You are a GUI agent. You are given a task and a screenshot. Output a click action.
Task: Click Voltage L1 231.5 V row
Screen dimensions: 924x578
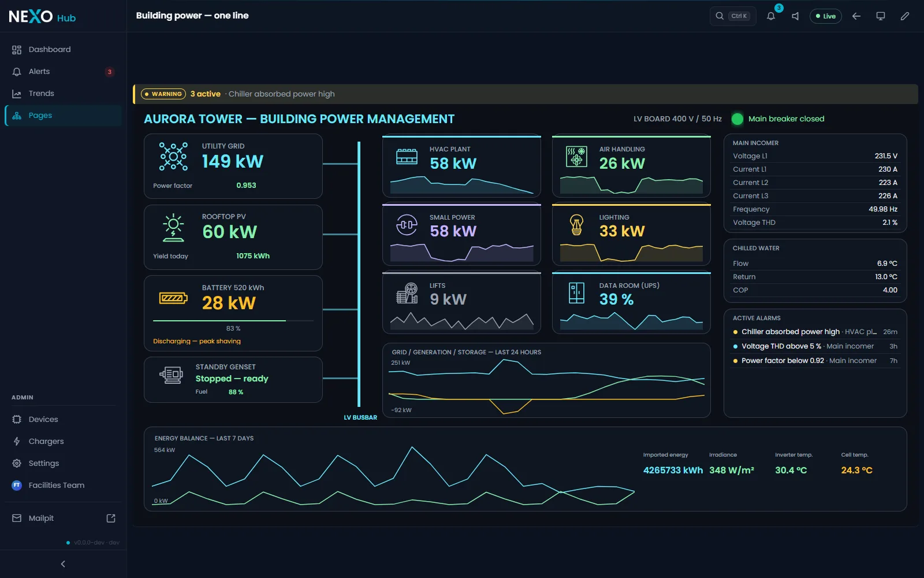tap(815, 156)
